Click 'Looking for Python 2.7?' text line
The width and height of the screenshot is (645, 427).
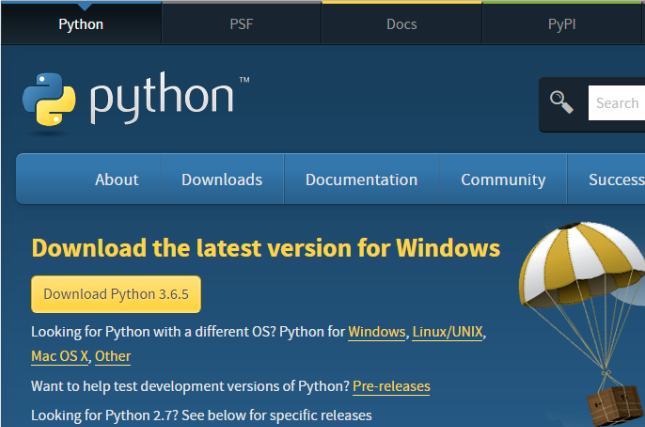(202, 415)
